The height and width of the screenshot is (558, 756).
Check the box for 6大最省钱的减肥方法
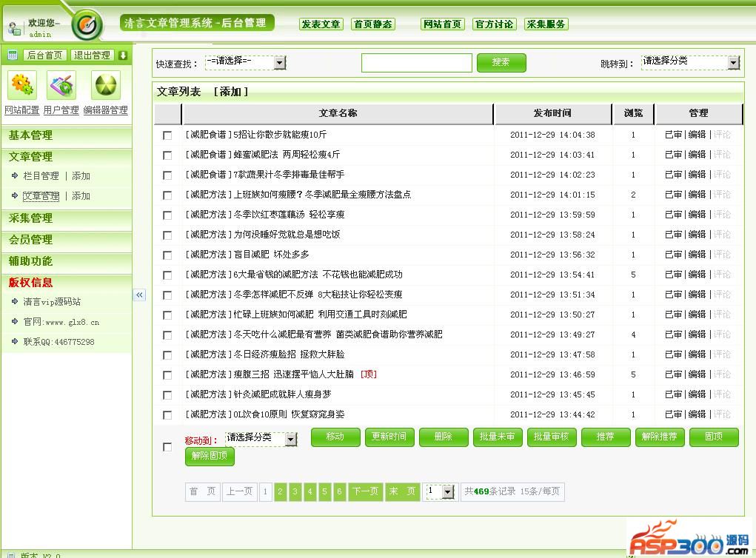(167, 275)
